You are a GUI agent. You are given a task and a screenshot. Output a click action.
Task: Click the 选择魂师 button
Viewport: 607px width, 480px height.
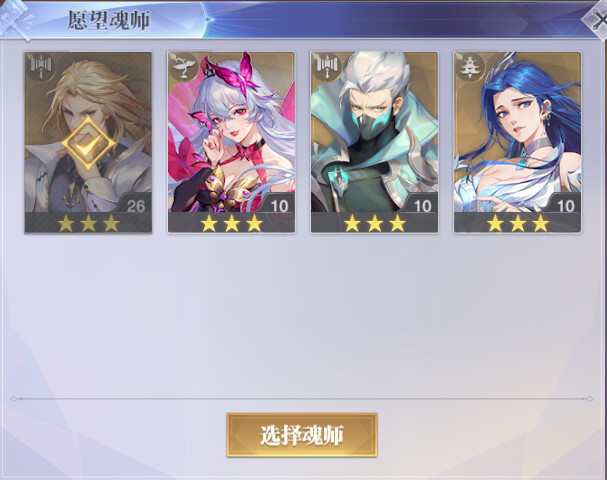302,435
